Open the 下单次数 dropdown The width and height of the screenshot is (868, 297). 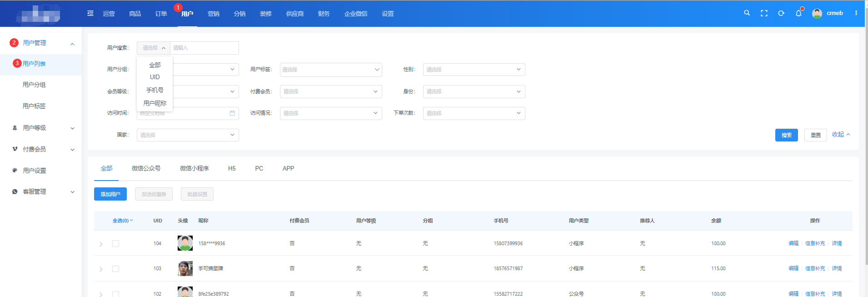474,113
